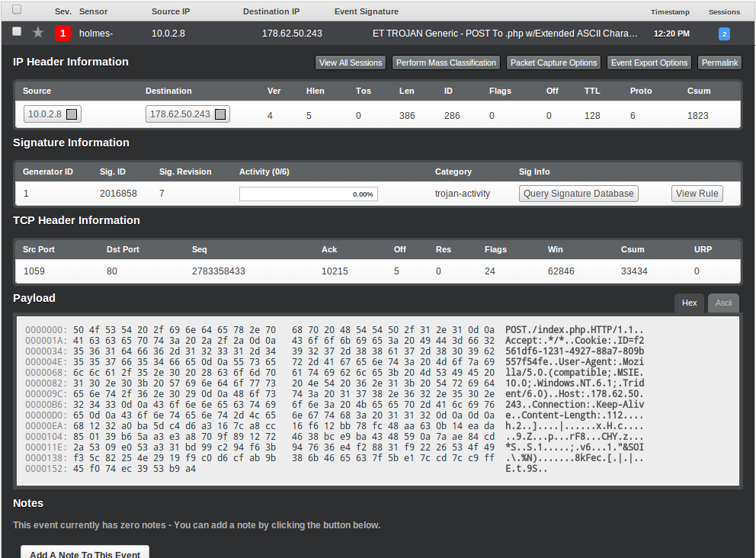
Task: Click View All Sessions button
Action: pos(351,63)
